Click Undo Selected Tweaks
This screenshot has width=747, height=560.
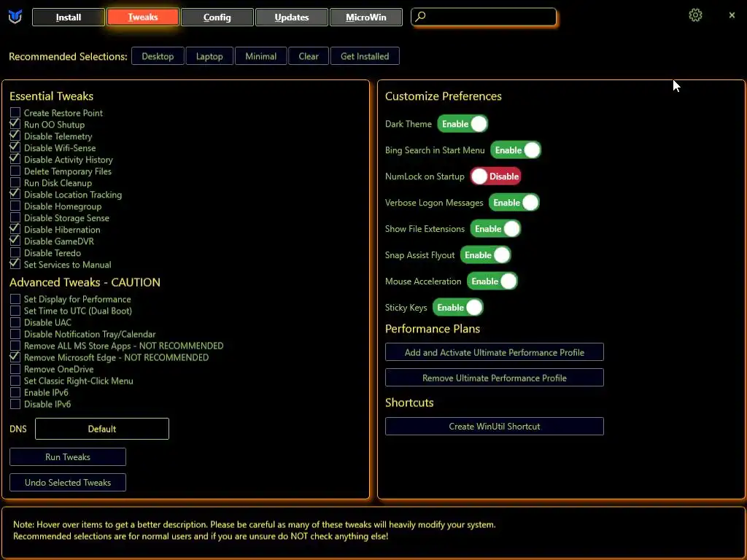point(68,483)
